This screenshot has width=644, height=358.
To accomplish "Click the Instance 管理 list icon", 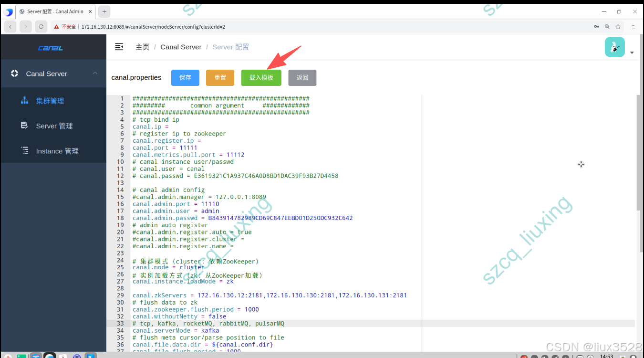I will coord(25,150).
